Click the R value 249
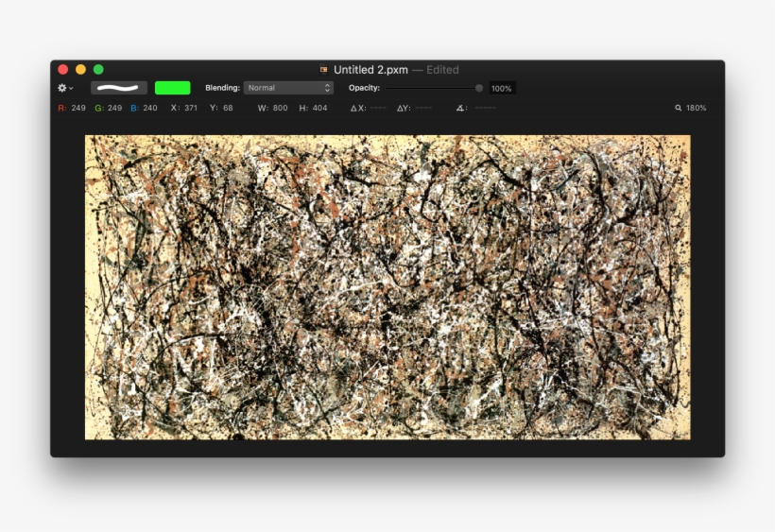This screenshot has width=775, height=532. 78,108
